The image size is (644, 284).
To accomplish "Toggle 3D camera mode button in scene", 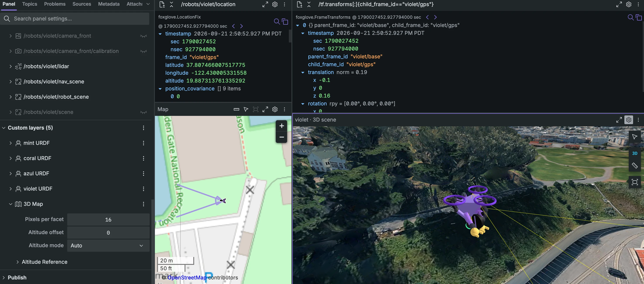I will tap(634, 153).
